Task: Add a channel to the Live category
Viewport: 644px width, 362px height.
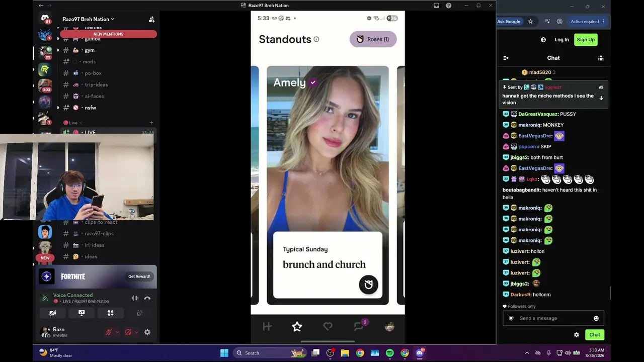Action: point(151,123)
